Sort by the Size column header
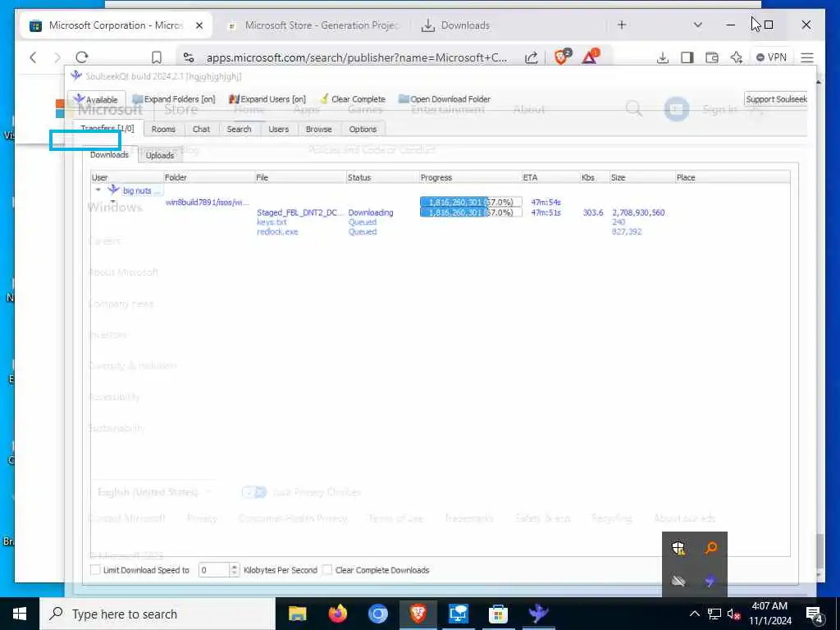Screen dimensions: 840x630 coord(641,177)
